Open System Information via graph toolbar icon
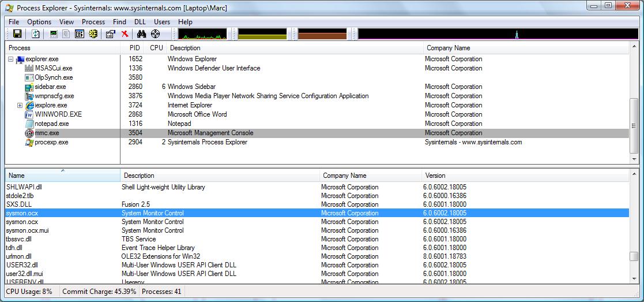 [x=54, y=34]
